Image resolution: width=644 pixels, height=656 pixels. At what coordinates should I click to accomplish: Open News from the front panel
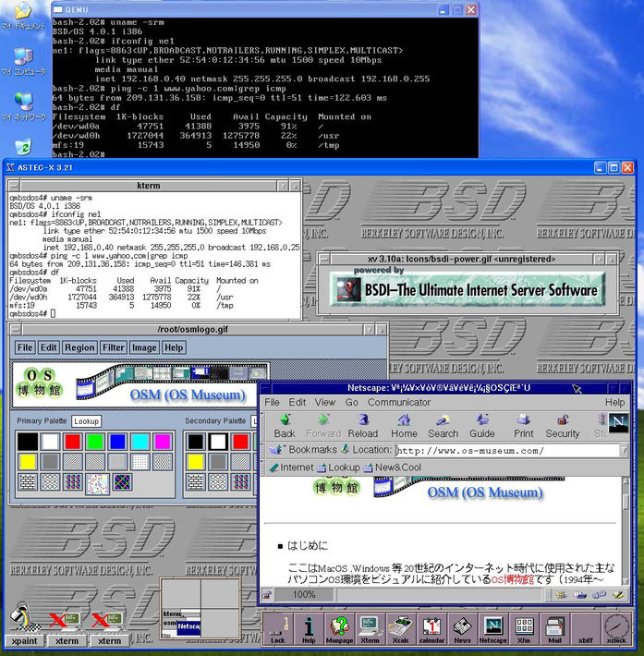tap(462, 629)
